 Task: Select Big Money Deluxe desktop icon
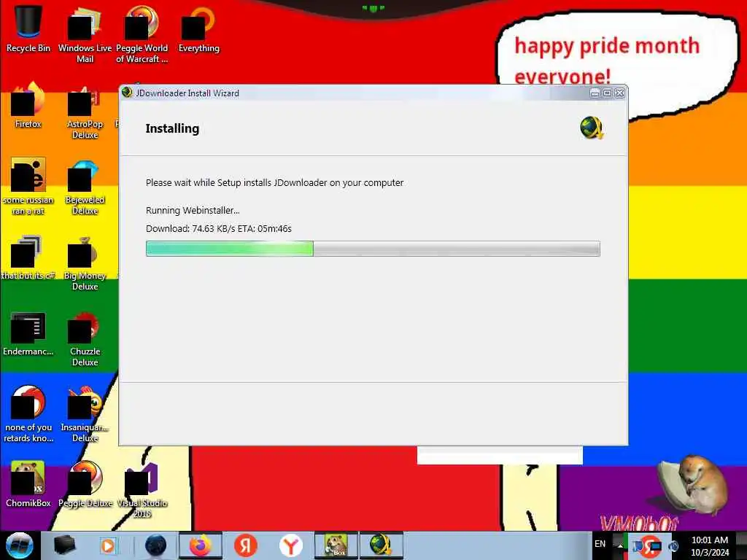click(x=85, y=264)
